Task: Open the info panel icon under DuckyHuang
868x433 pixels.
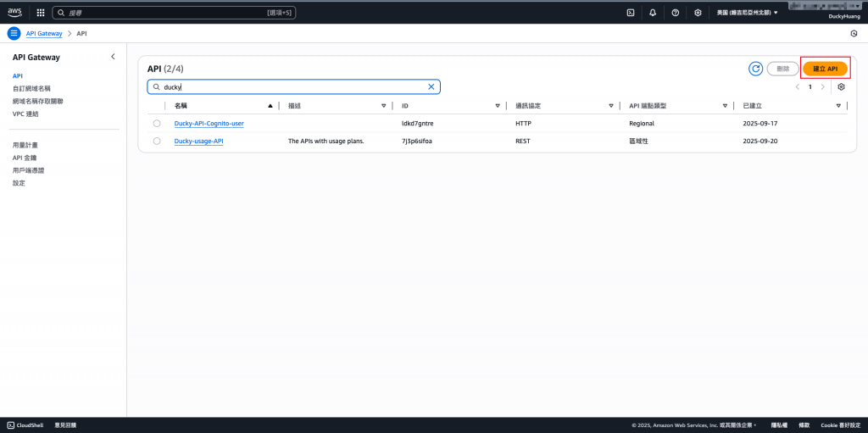Action: pos(854,34)
